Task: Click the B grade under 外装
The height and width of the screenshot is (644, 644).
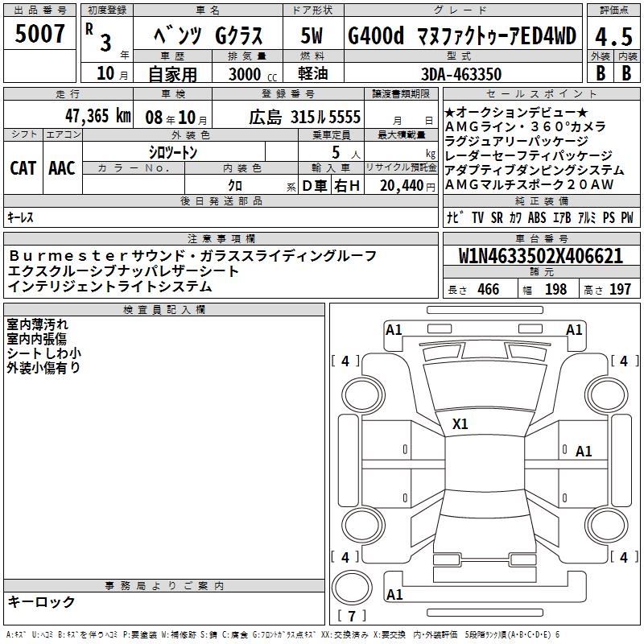Action: click(x=601, y=73)
